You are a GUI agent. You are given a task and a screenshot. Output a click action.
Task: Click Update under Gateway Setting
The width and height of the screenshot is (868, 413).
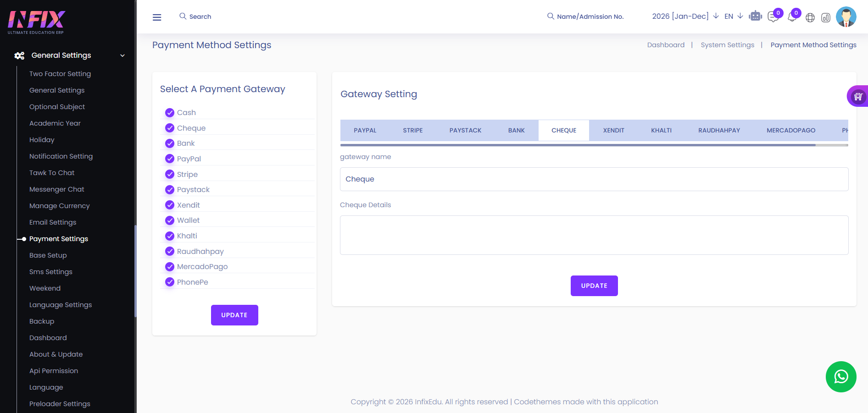(594, 286)
